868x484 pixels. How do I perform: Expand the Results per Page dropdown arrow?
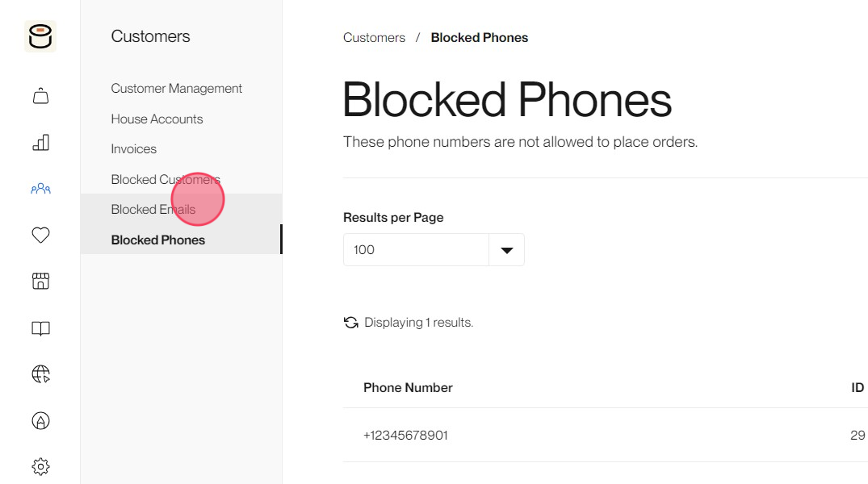click(x=506, y=250)
